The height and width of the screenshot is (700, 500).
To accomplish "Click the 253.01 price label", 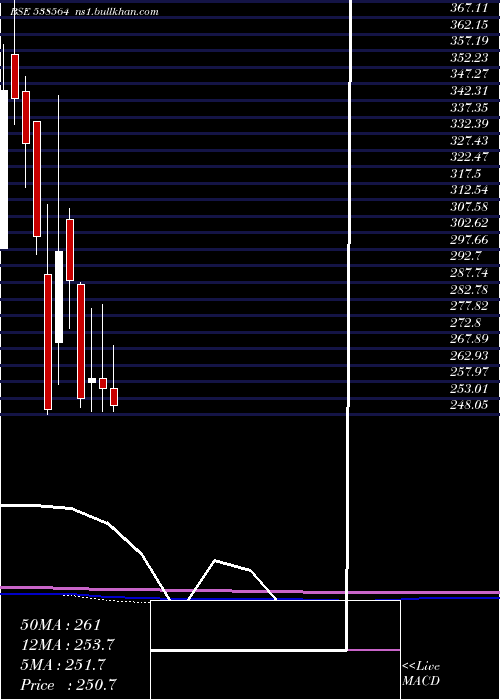I will (469, 389).
